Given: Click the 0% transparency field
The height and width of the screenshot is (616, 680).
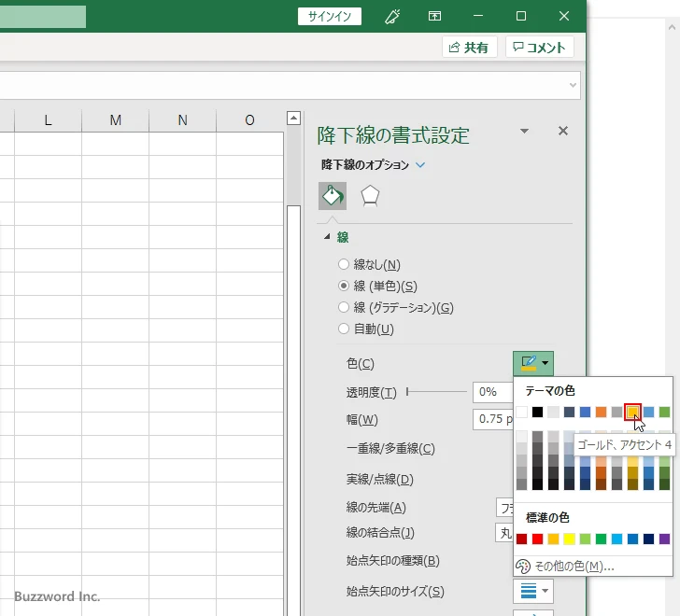Looking at the screenshot, I should pos(493,392).
